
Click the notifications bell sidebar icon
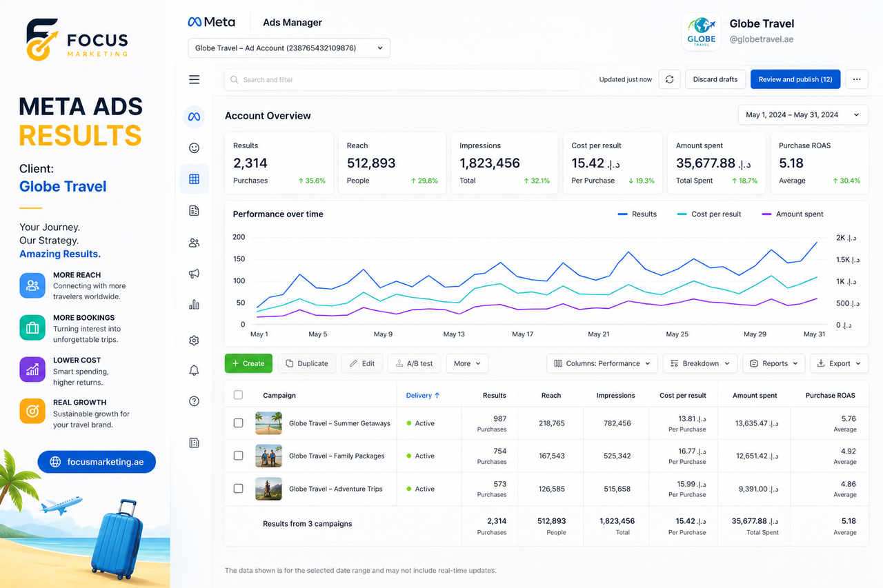pos(194,371)
